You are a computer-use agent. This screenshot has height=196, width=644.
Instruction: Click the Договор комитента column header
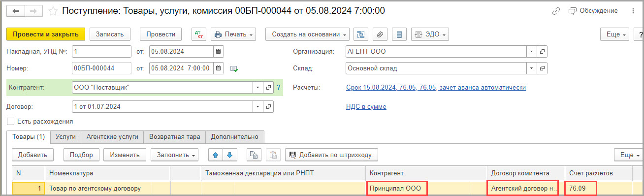(x=525, y=173)
